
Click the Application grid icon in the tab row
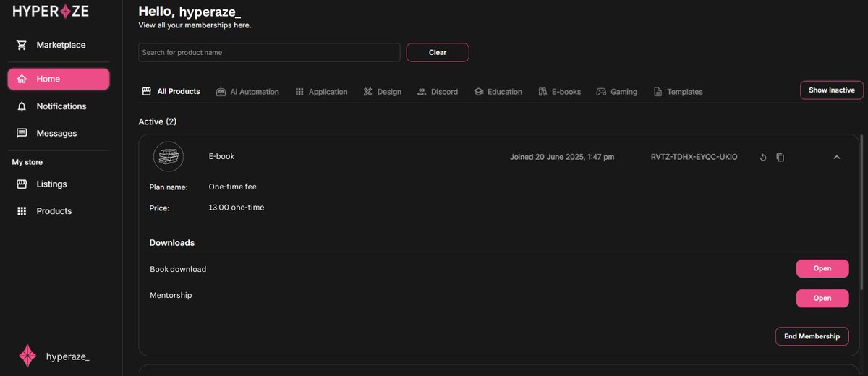point(299,92)
